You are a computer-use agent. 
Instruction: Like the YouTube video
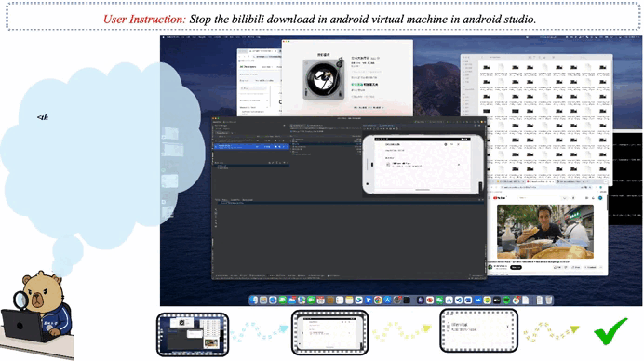point(557,267)
